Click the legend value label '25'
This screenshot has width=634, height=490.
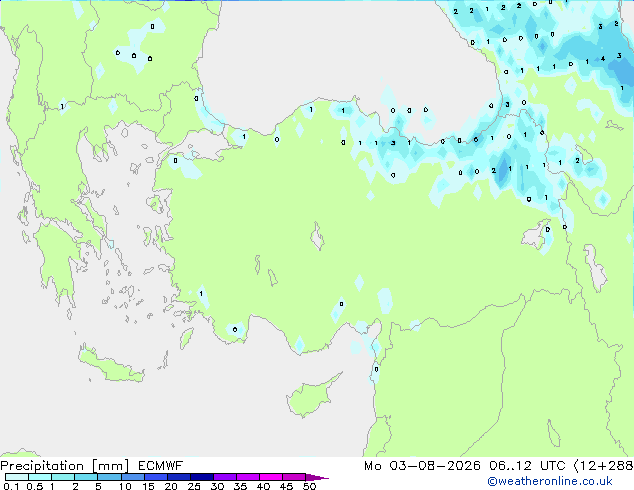click(194, 486)
